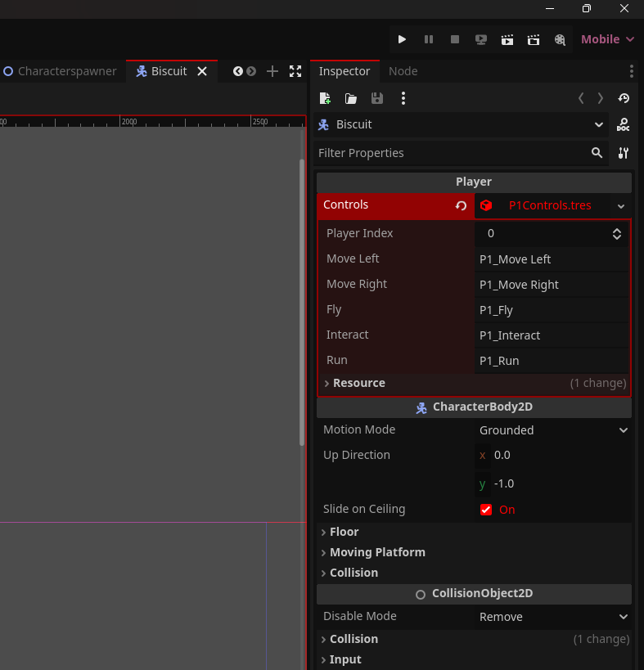The image size is (644, 670).
Task: Expand the Floor property group
Action: tap(344, 532)
